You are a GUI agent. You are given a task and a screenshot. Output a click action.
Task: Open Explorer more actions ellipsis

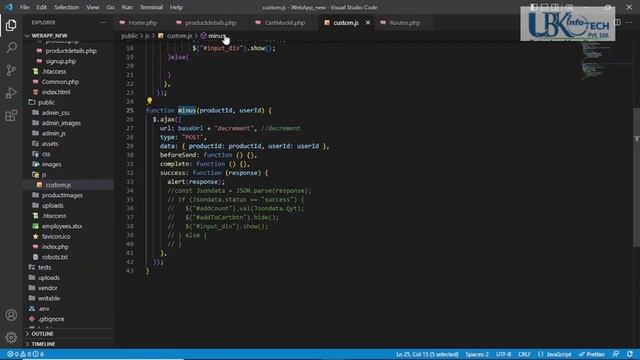click(103, 22)
